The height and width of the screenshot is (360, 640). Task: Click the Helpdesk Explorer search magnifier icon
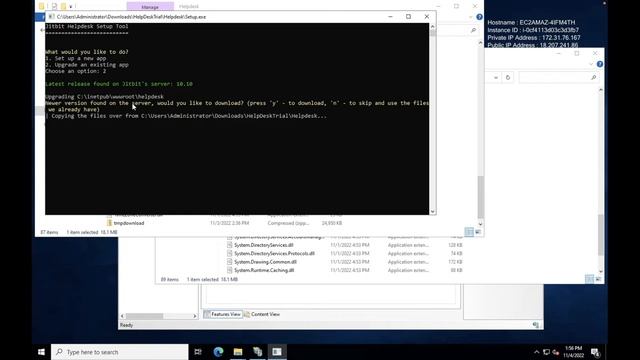(x=473, y=30)
